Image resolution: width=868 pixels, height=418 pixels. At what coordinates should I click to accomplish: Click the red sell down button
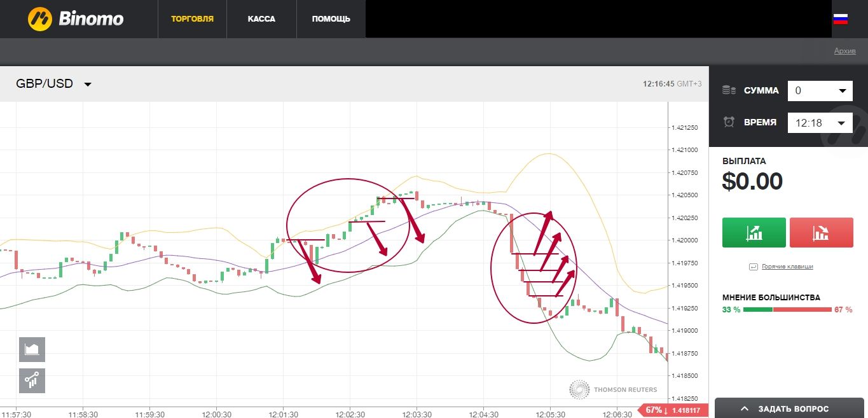tap(821, 232)
